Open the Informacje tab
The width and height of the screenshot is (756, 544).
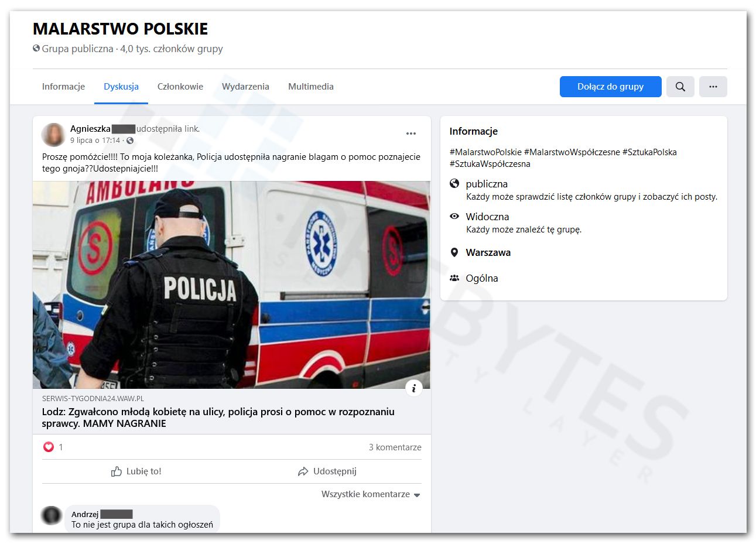(63, 87)
